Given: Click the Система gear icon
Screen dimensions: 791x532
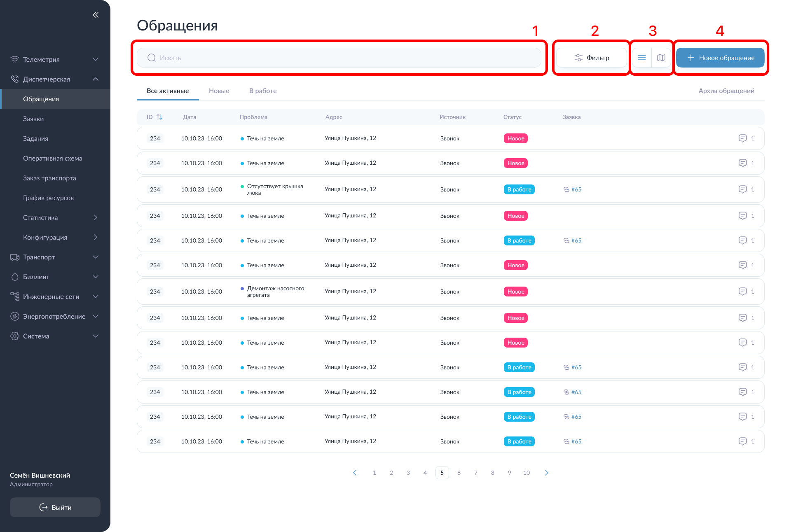Looking at the screenshot, I should pos(15,336).
